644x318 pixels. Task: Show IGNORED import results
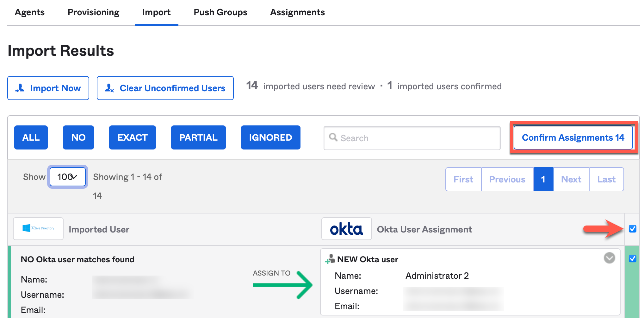270,137
